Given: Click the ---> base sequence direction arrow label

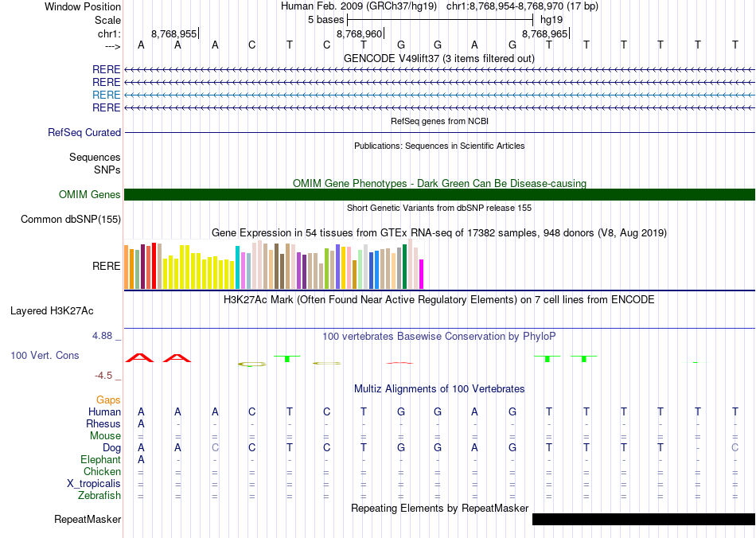Looking at the screenshot, I should [112, 46].
